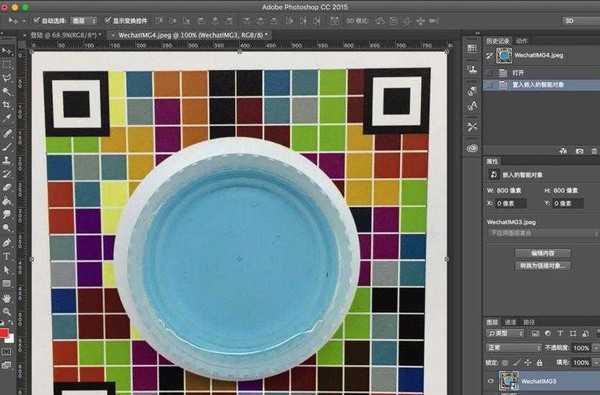Click the 转换为链接对象 button
Viewport: 600px width, 395px height.
point(543,266)
